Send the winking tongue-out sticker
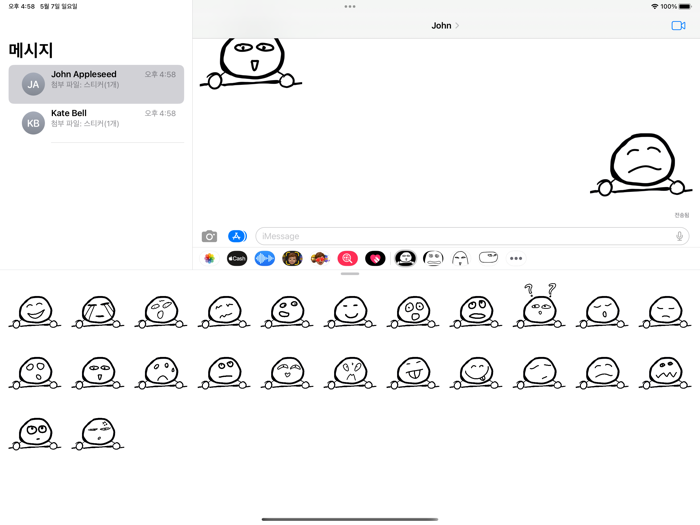The width and height of the screenshot is (700, 525). tap(413, 373)
